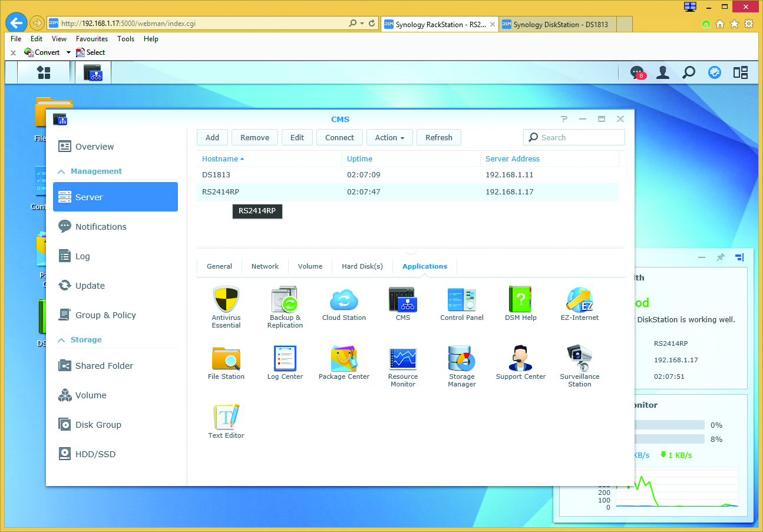Viewport: 763px width, 532px height.
Task: Open the Control Panel application icon
Action: (x=462, y=299)
